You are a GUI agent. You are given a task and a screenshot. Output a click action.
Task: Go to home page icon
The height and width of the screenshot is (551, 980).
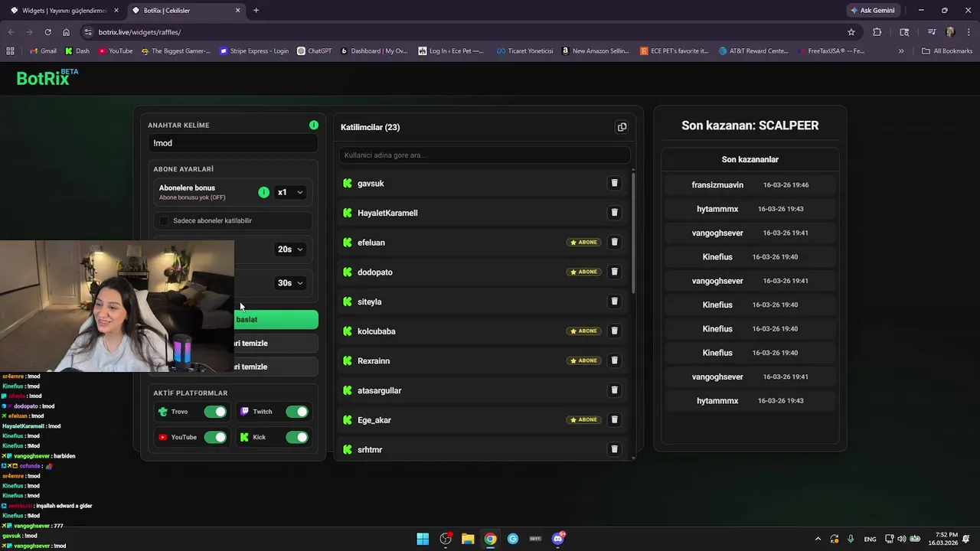tap(66, 32)
